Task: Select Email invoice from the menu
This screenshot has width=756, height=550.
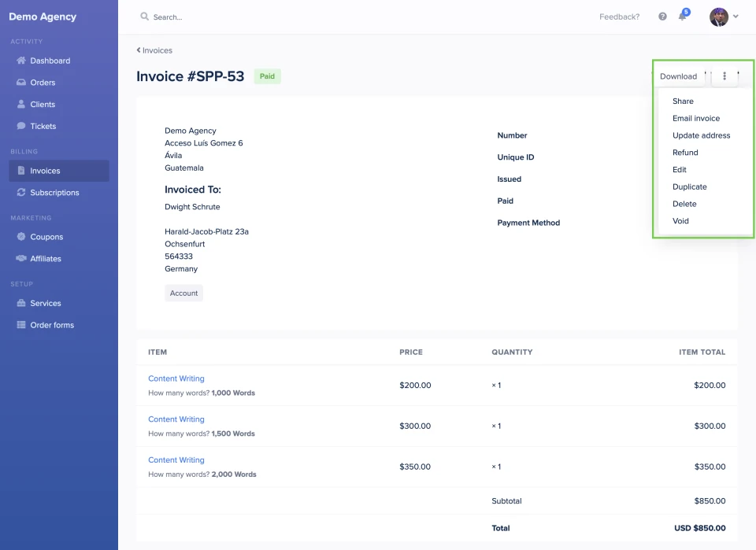Action: (x=695, y=118)
